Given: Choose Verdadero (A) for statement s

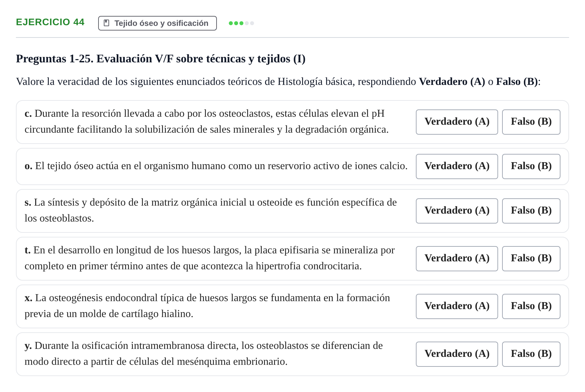Looking at the screenshot, I should pos(457,211).
